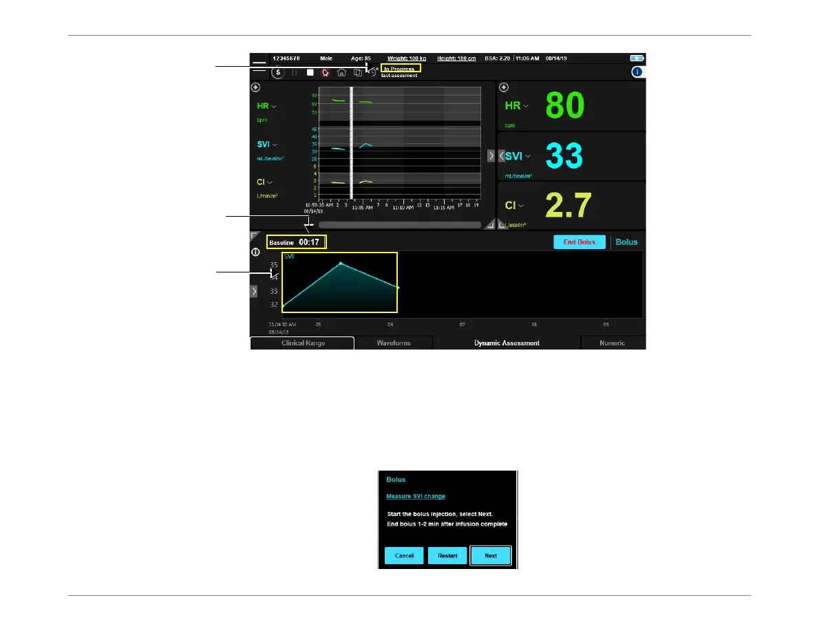
Task: Click the Bolus label beside End Bolus
Action: [626, 241]
